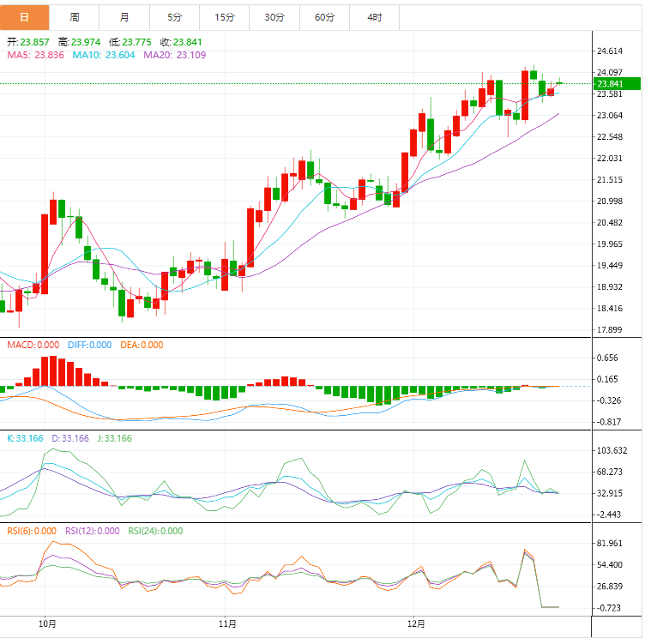Click the MA10 moving average label
This screenshot has height=644, width=645.
[101, 55]
